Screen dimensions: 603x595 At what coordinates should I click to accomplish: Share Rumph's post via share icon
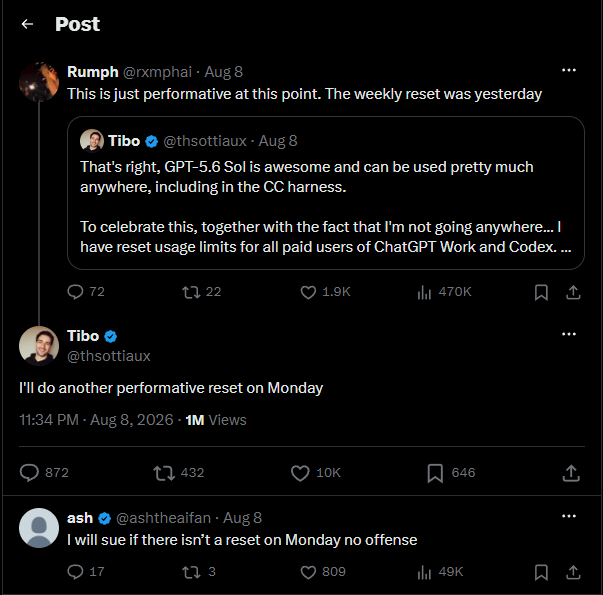[x=573, y=292]
